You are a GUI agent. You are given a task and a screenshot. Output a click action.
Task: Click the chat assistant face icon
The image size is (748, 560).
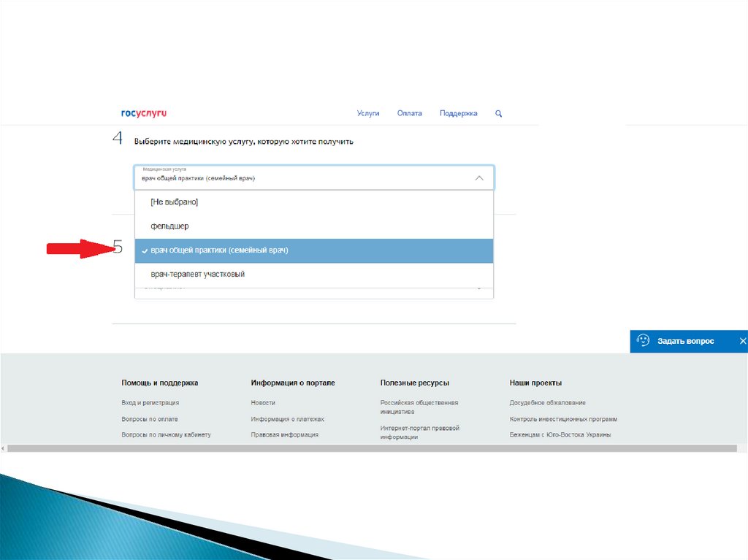pos(643,340)
